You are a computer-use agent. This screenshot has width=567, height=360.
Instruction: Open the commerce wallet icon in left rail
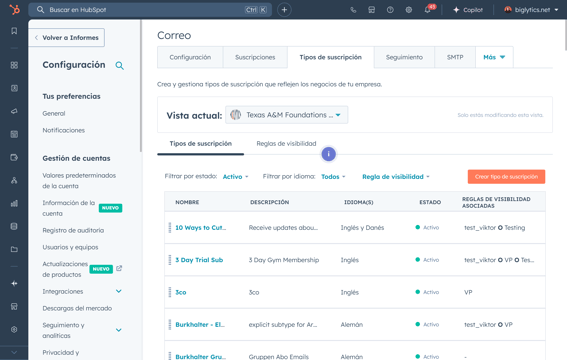(x=14, y=157)
